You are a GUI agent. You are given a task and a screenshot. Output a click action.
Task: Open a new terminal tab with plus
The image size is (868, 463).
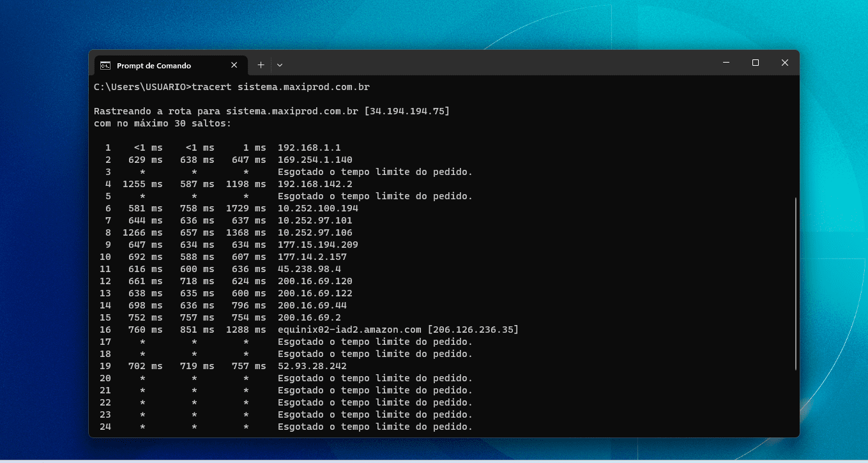(x=261, y=65)
